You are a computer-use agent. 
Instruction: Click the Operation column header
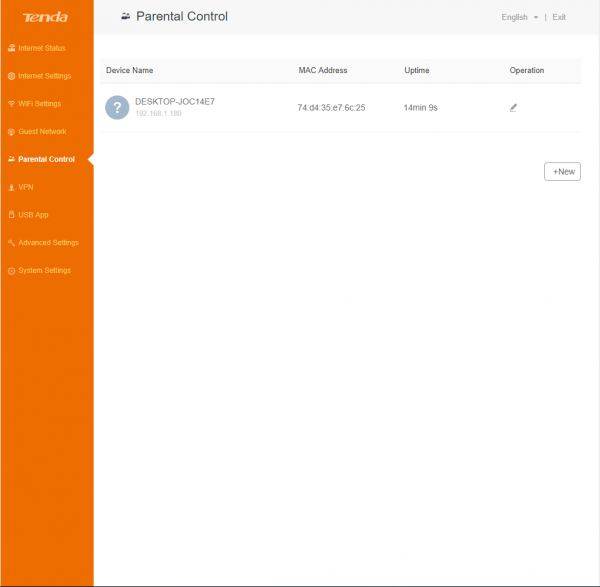(x=527, y=70)
